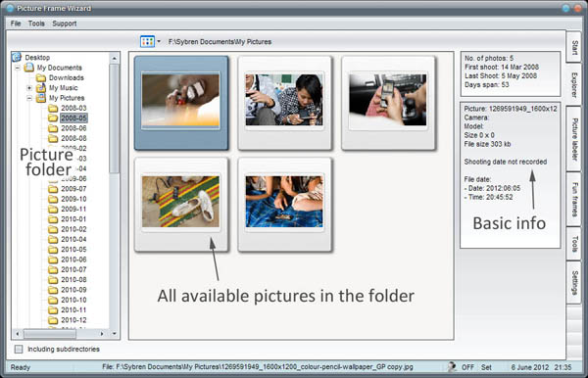Viewport: 588px width, 378px height.
Task: Click the 2010-01 folder icon
Action: (53, 219)
